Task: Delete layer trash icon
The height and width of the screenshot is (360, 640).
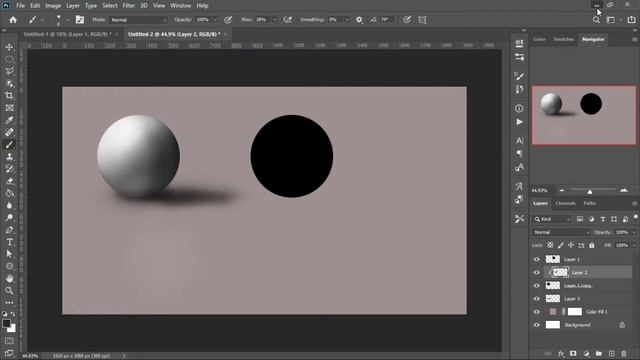Action: coord(624,353)
